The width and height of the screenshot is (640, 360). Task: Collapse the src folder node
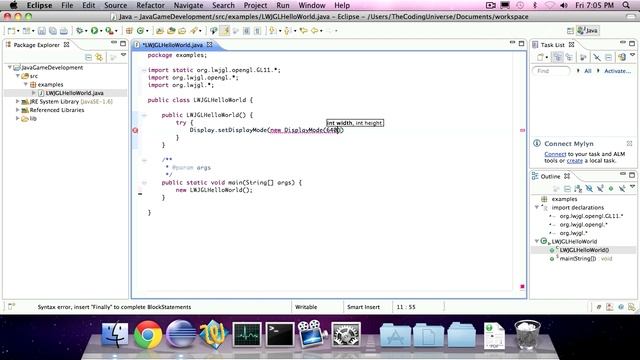[18, 76]
